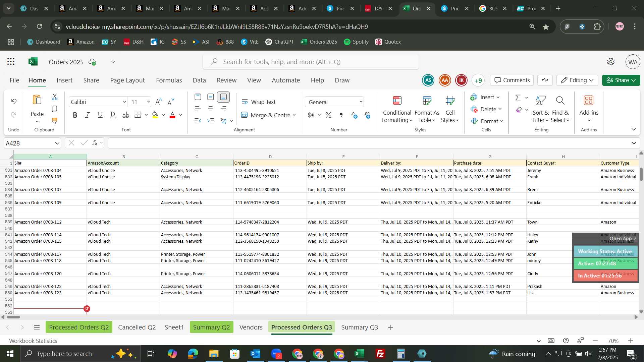The width and height of the screenshot is (644, 362).
Task: Toggle Underline formatting
Action: (100, 115)
